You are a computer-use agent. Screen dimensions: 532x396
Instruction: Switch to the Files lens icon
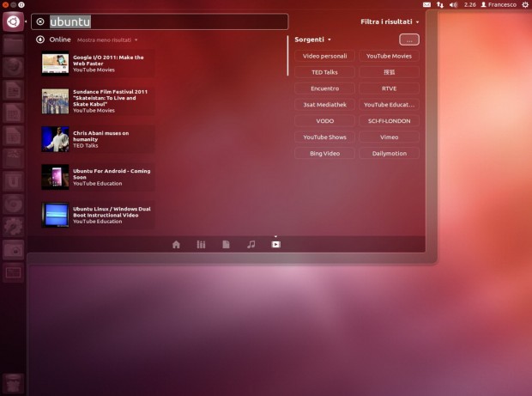[226, 245]
